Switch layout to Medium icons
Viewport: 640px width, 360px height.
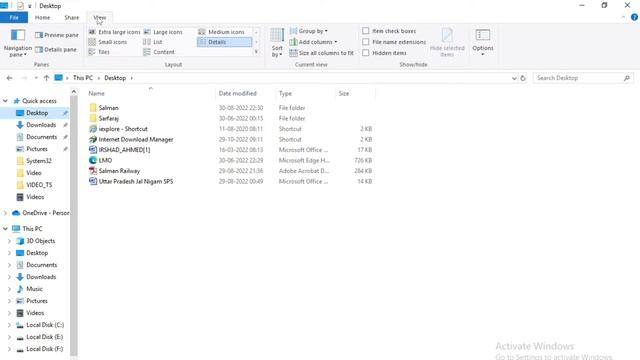coord(222,32)
